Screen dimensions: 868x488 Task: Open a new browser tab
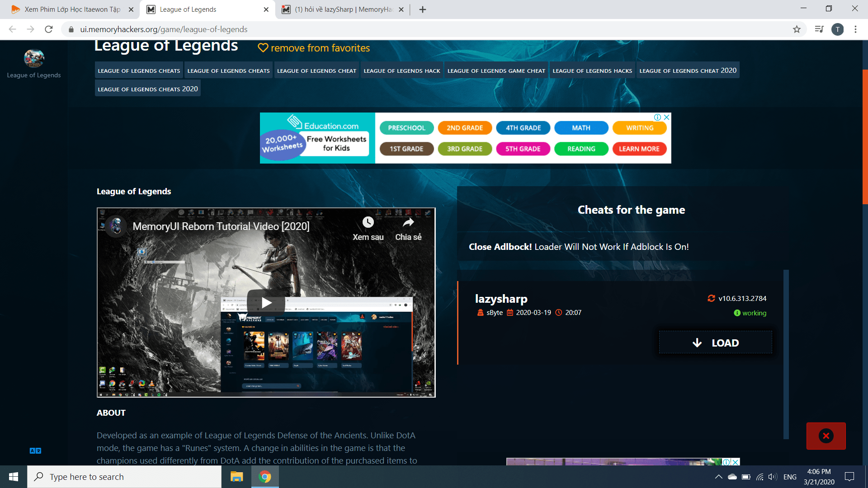pos(423,9)
